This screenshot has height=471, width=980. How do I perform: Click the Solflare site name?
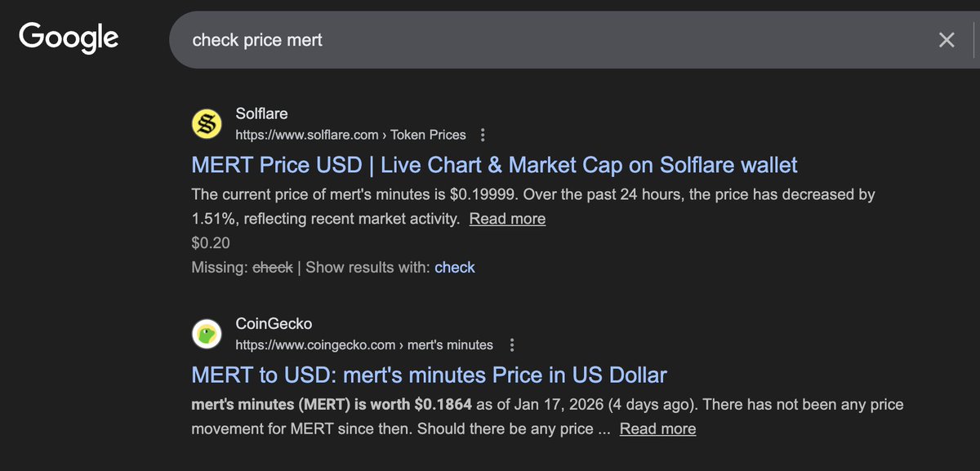(x=261, y=113)
